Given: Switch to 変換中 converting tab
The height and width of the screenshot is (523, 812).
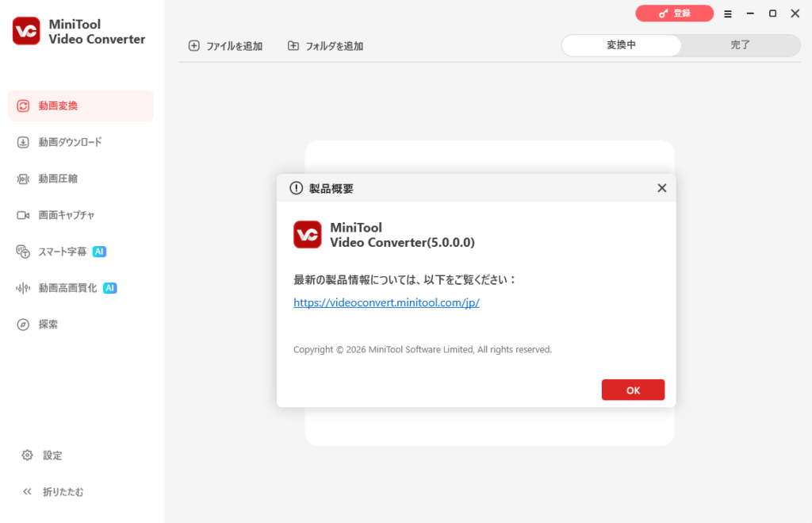Looking at the screenshot, I should coord(622,45).
